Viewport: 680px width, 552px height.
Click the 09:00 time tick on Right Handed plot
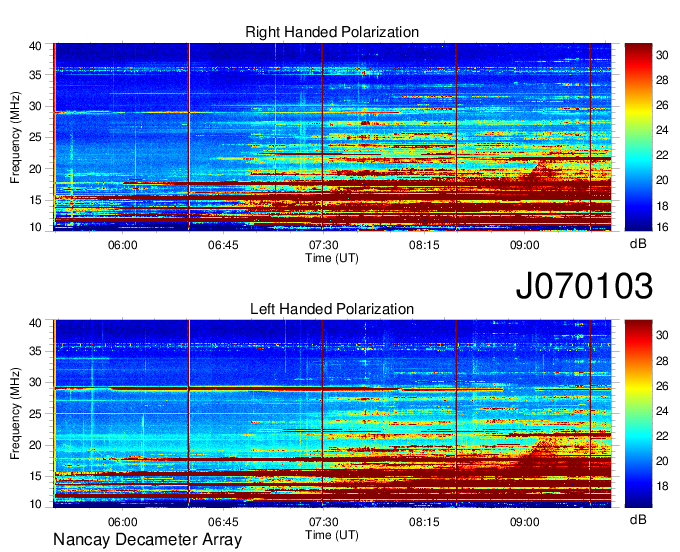525,245
